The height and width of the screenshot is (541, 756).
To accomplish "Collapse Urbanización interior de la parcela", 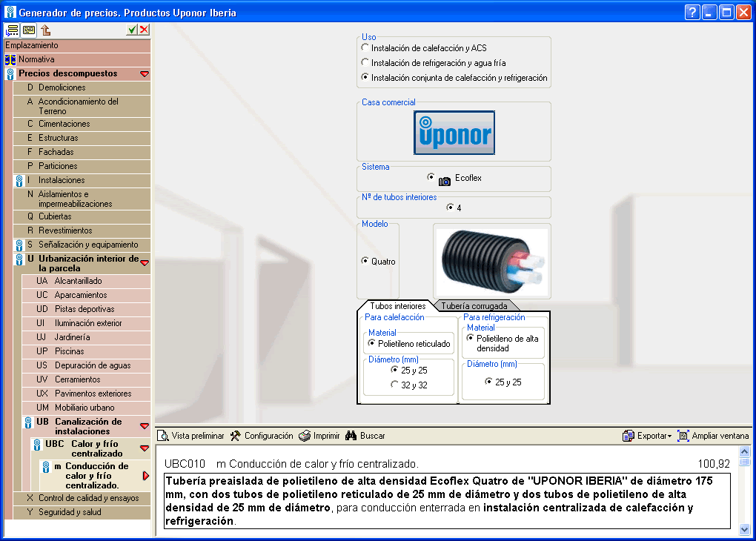I will point(145,263).
